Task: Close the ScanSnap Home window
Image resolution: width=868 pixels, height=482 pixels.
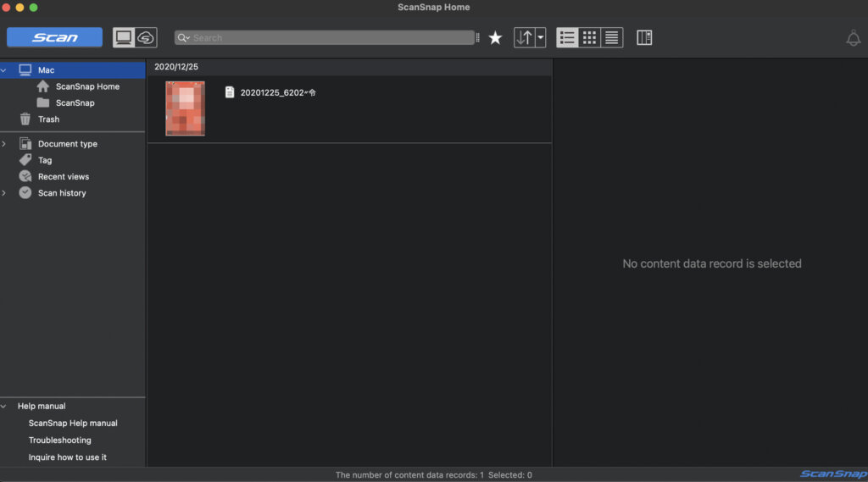Action: [6, 7]
